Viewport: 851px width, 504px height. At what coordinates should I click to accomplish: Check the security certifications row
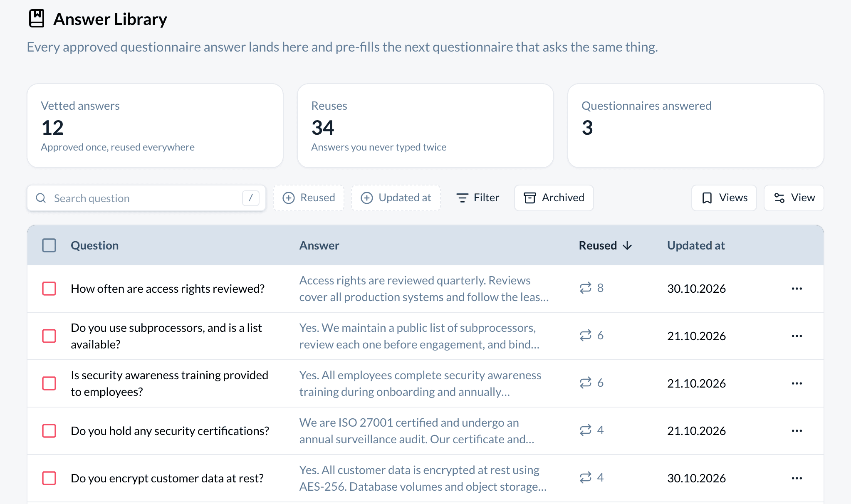[49, 431]
